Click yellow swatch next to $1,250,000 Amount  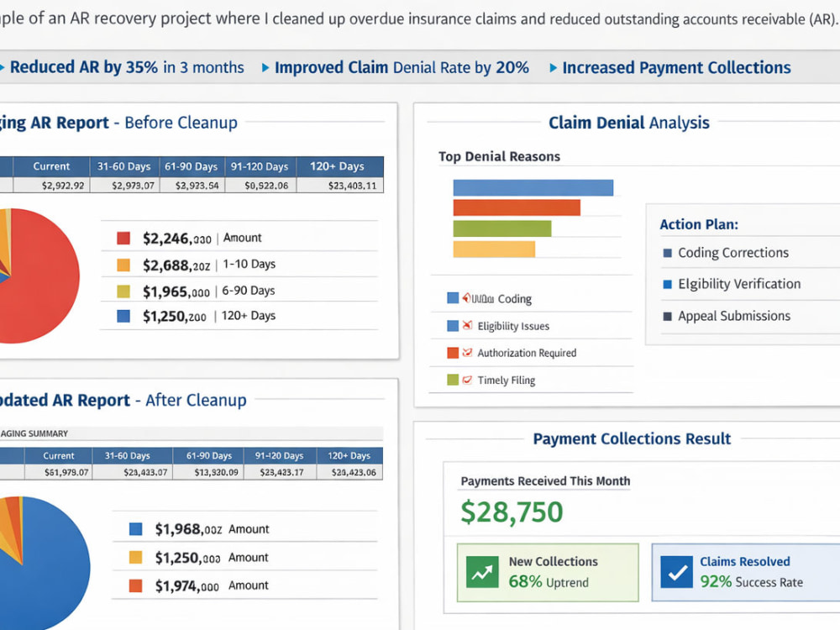pyautogui.click(x=135, y=558)
